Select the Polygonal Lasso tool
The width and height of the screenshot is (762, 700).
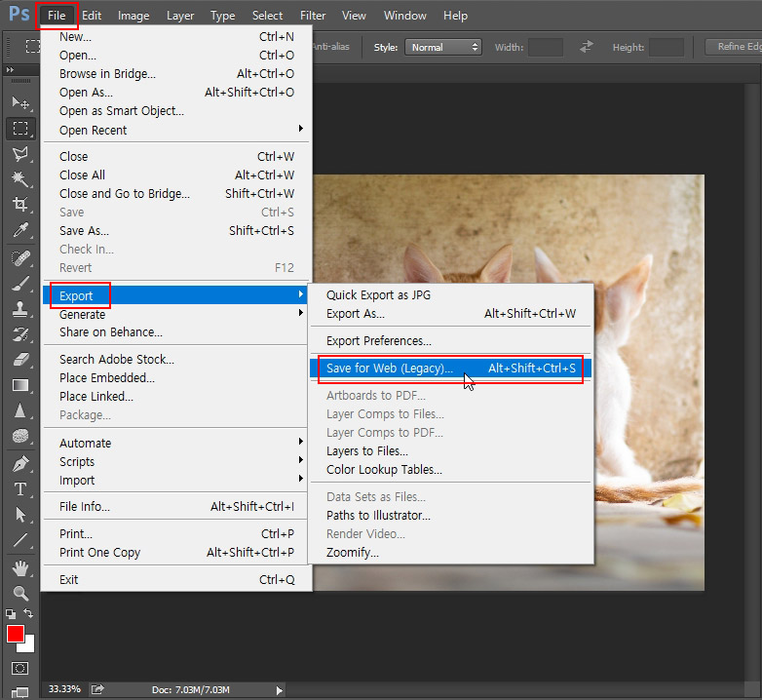[x=19, y=154]
